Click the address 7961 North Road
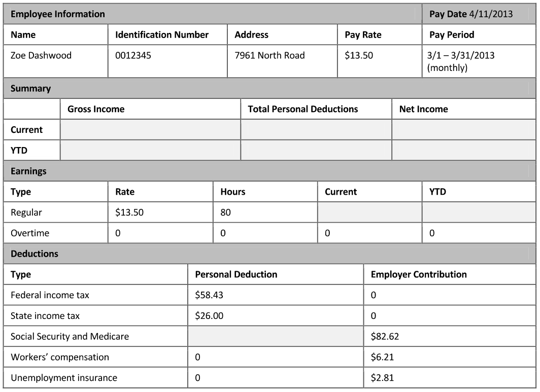 click(x=269, y=56)
